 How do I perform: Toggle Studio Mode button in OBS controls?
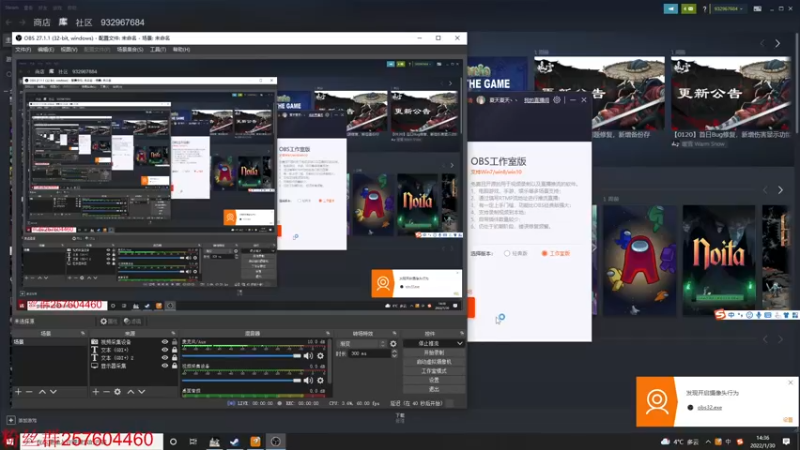(x=434, y=371)
